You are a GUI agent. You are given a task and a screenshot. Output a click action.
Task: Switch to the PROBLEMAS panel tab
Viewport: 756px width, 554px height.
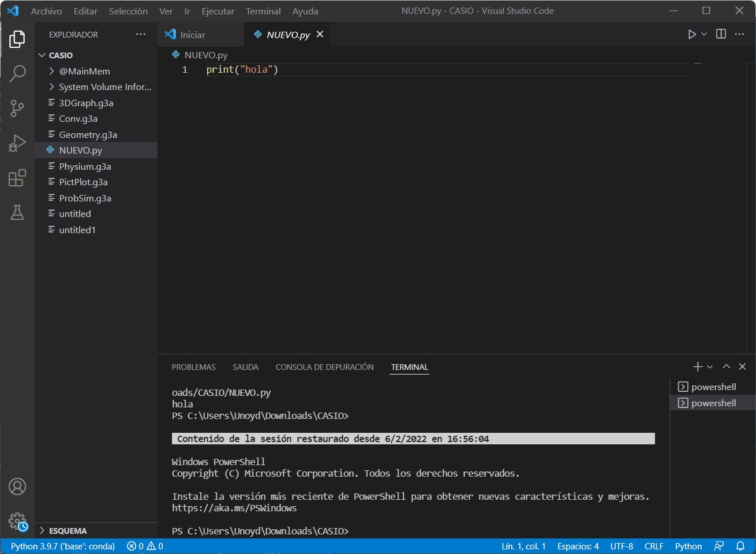click(x=193, y=367)
